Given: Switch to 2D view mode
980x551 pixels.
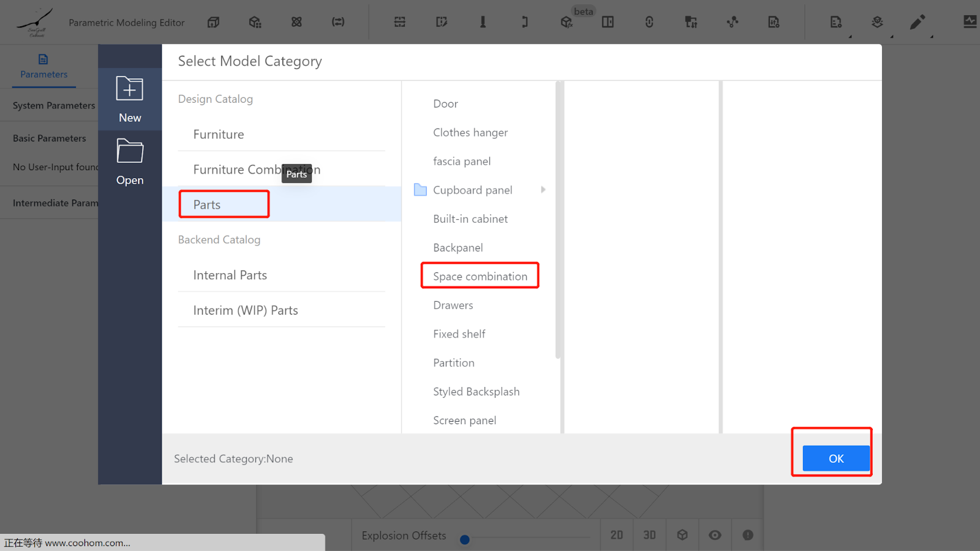Looking at the screenshot, I should [x=617, y=535].
